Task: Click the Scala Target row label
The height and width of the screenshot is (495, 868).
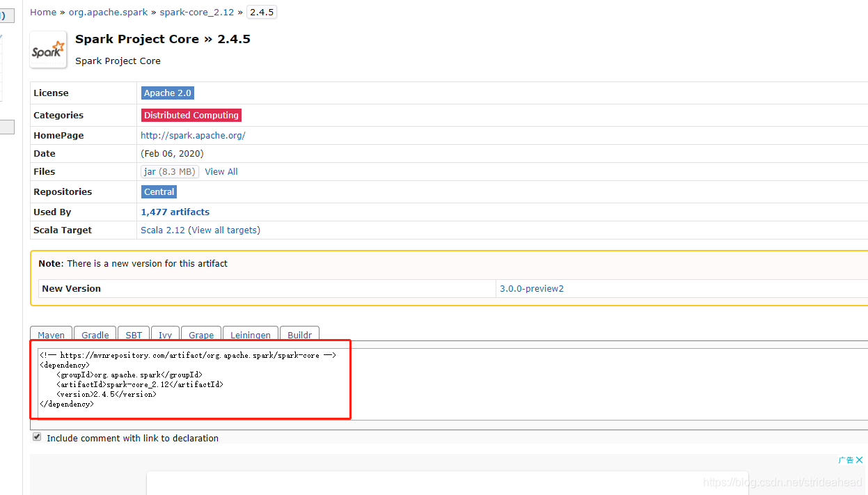Action: tap(63, 230)
